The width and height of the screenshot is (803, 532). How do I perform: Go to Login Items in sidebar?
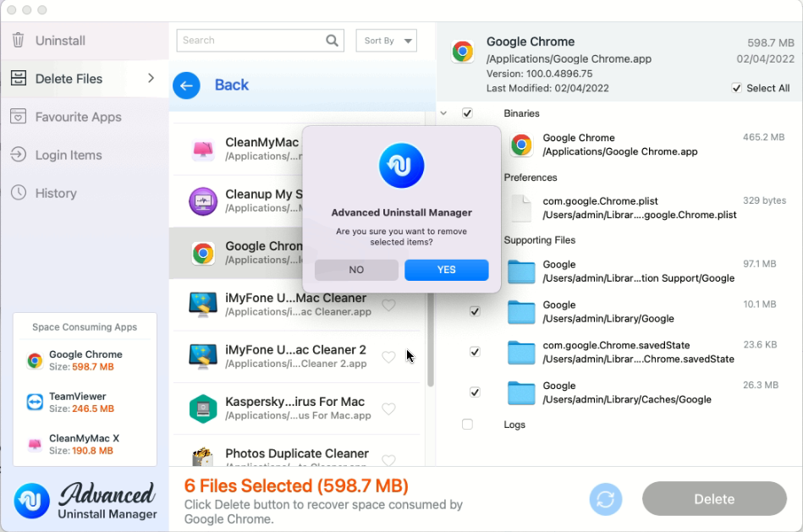[69, 155]
